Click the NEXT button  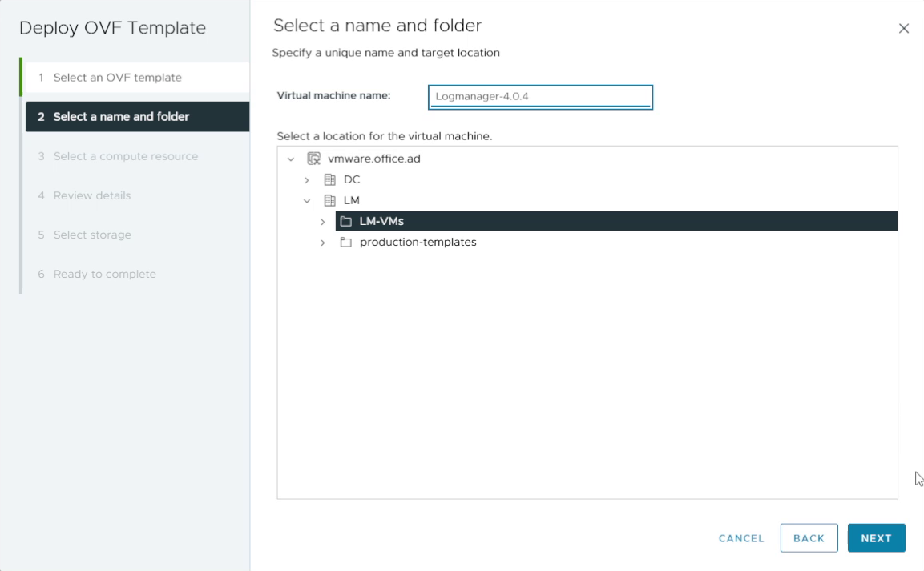coord(876,537)
